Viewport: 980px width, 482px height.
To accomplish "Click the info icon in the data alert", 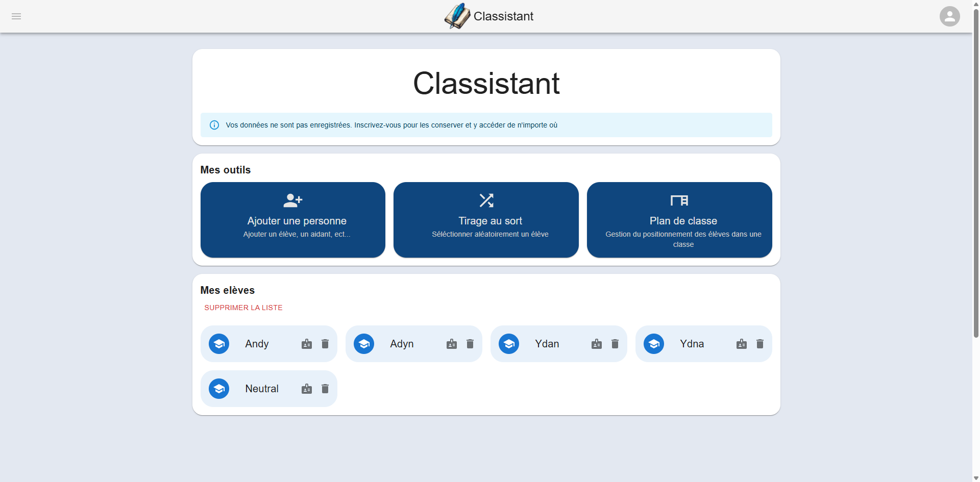I will [x=214, y=125].
